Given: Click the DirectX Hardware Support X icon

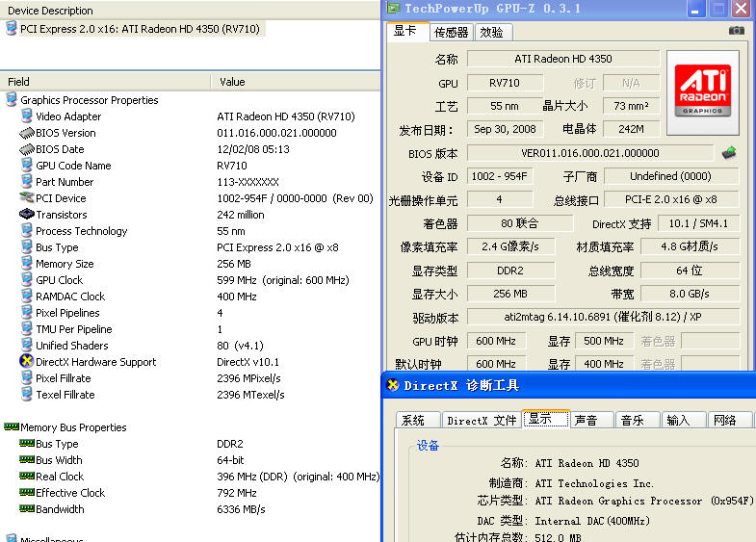Looking at the screenshot, I should coord(26,361).
